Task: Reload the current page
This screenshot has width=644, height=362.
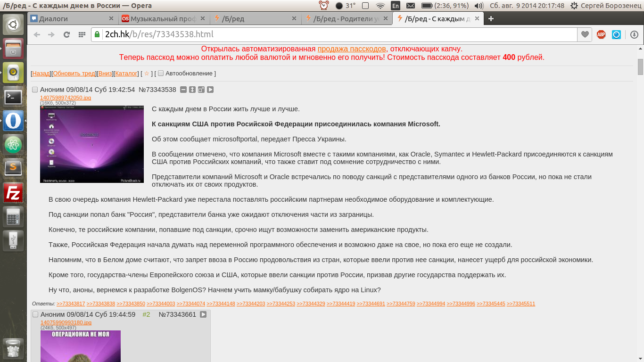Action: coord(66,34)
